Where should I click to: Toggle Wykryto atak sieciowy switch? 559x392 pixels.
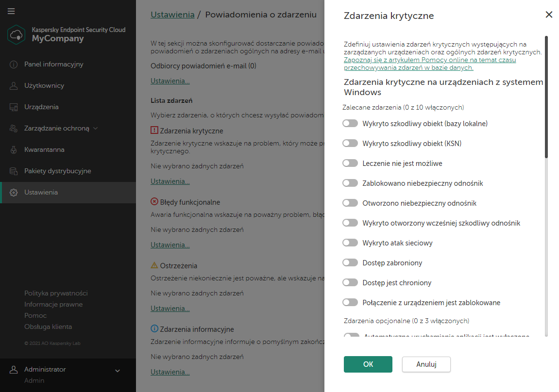pos(350,243)
